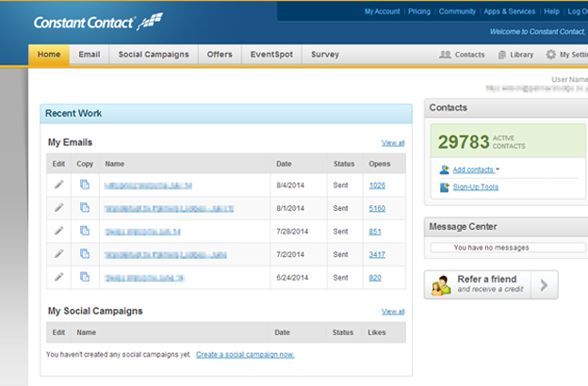588x386 pixels.
Task: Click the edit pencil for the 8/4/2014 email
Action: coord(58,185)
